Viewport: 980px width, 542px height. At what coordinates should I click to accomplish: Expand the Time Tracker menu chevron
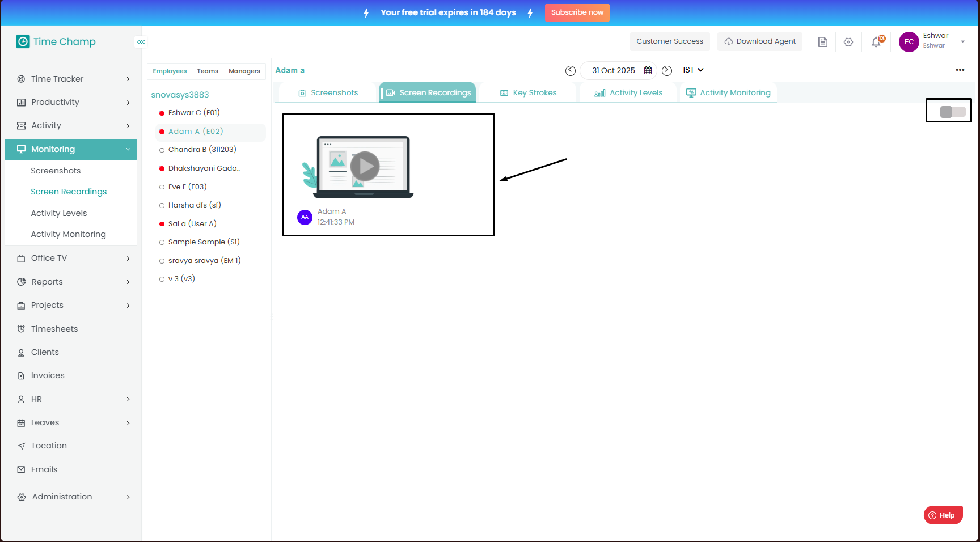(128, 79)
